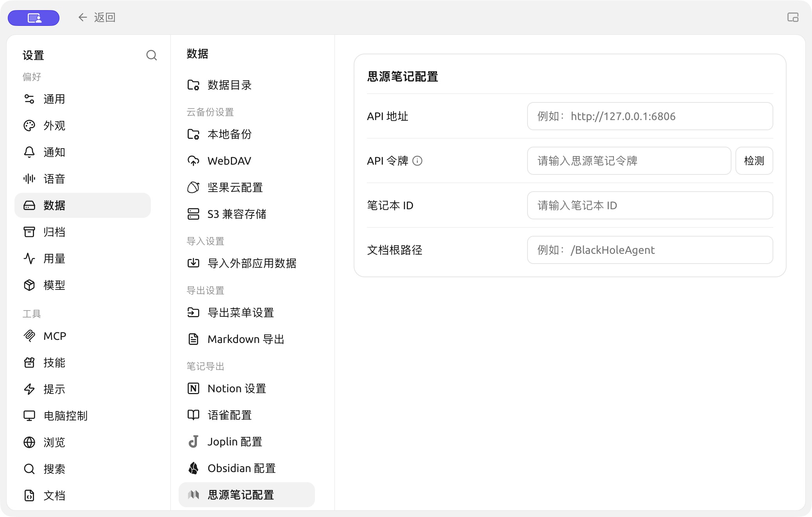This screenshot has width=812, height=517.
Task: Click the S3 兼容存储 server icon
Action: click(193, 214)
